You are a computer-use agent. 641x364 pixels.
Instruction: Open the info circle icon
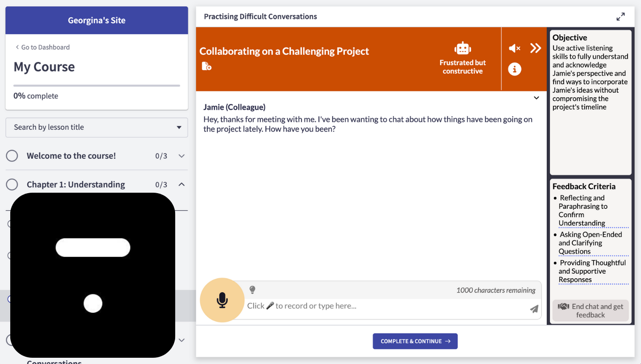515,69
